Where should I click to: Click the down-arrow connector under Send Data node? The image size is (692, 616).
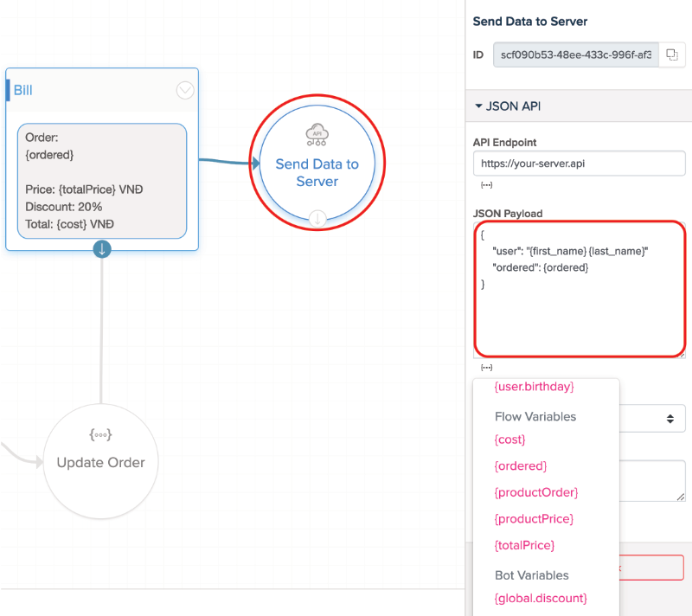[x=317, y=219]
